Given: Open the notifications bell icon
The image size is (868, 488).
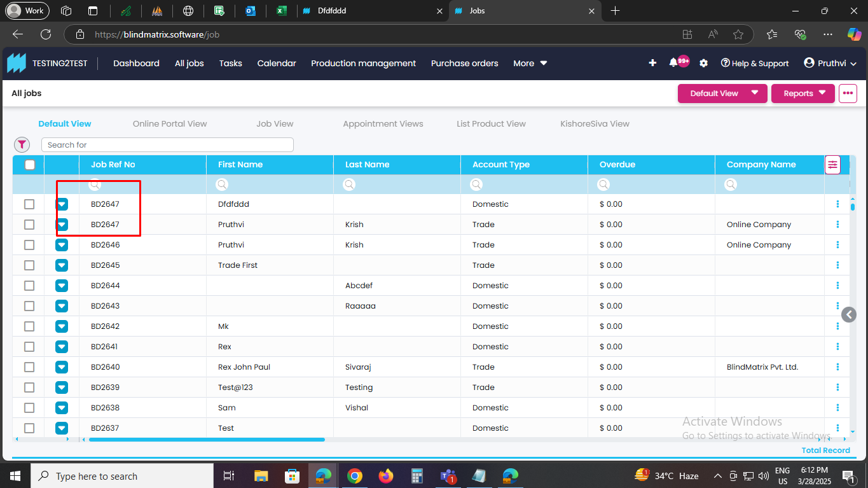Looking at the screenshot, I should tap(673, 63).
